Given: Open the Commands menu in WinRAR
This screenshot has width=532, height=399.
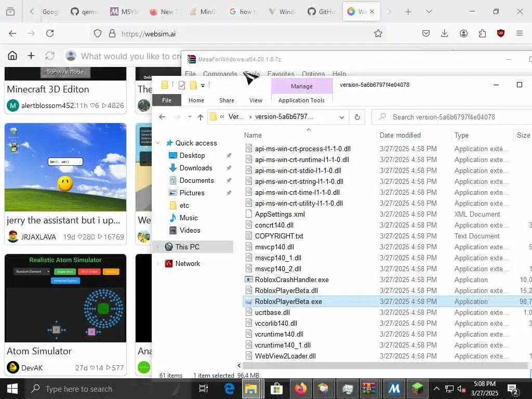Looking at the screenshot, I should [220, 74].
